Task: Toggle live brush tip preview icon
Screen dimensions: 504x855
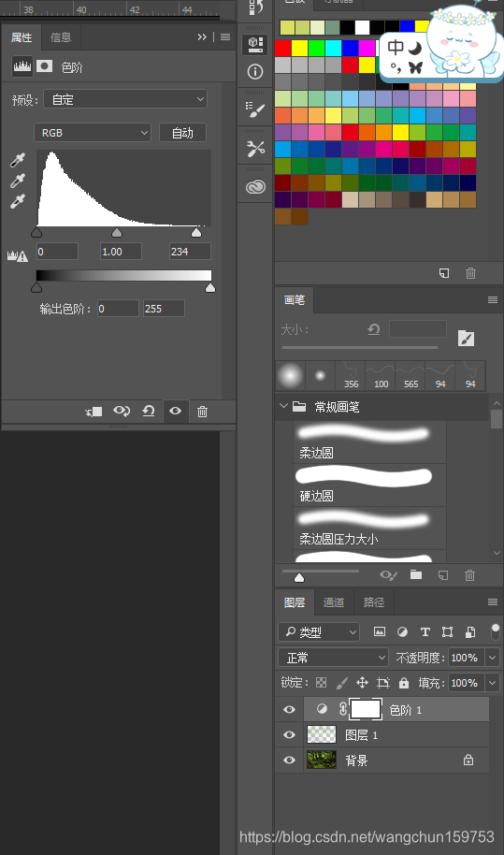Action: [388, 574]
